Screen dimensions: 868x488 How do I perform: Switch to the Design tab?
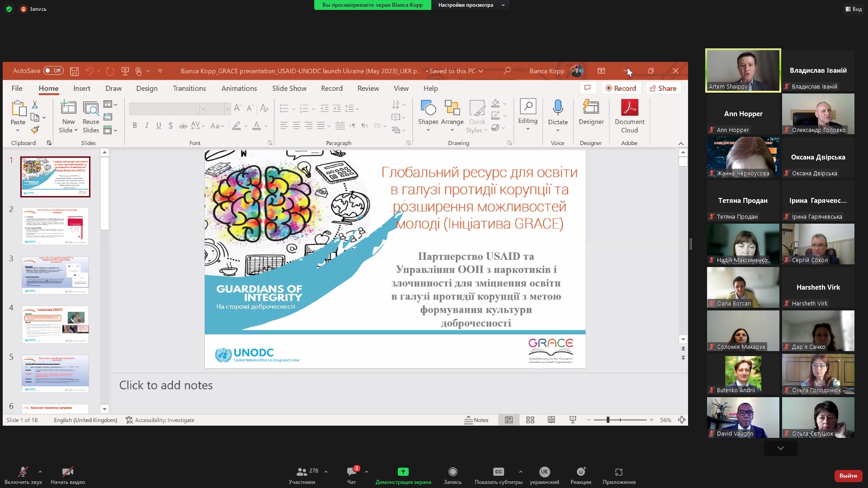click(x=147, y=88)
